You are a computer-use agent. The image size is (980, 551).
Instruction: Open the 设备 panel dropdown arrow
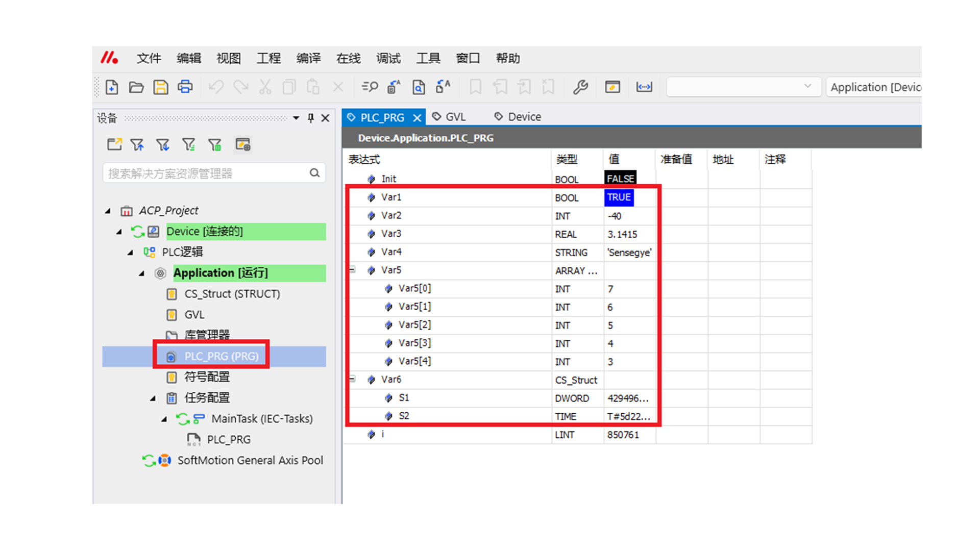point(296,118)
